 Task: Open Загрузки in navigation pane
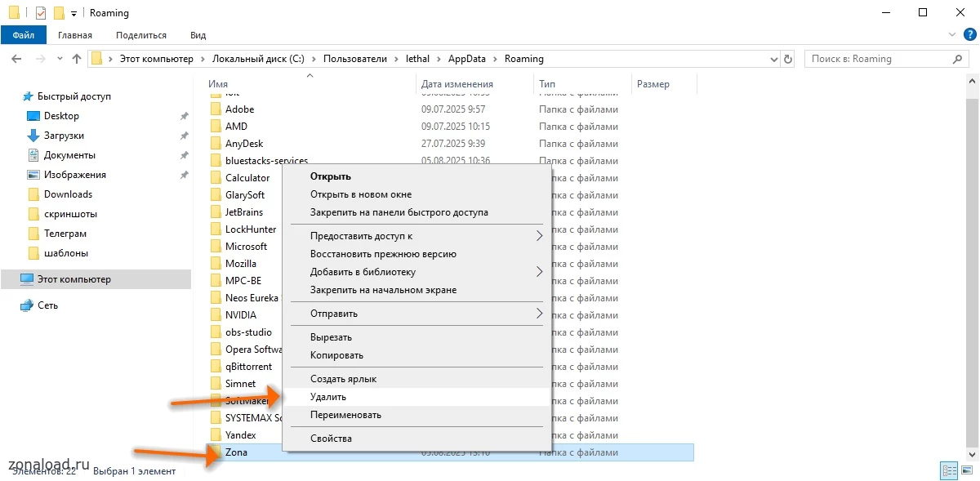[x=64, y=136]
